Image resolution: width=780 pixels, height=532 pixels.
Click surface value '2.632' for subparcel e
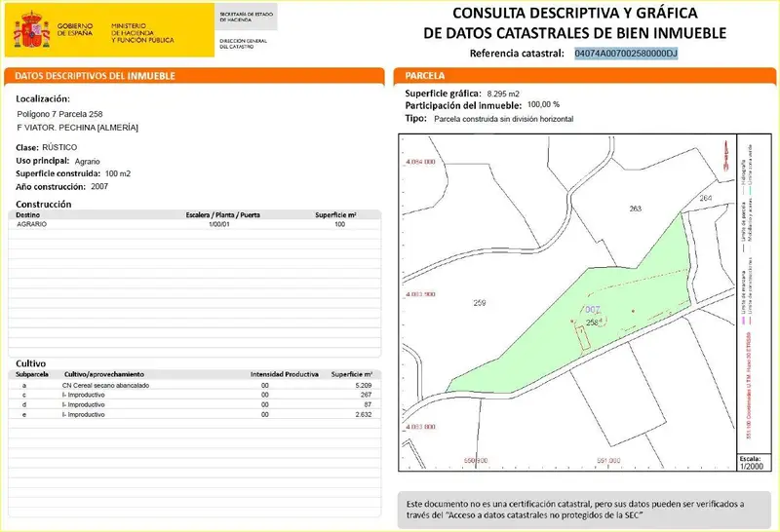(x=364, y=414)
